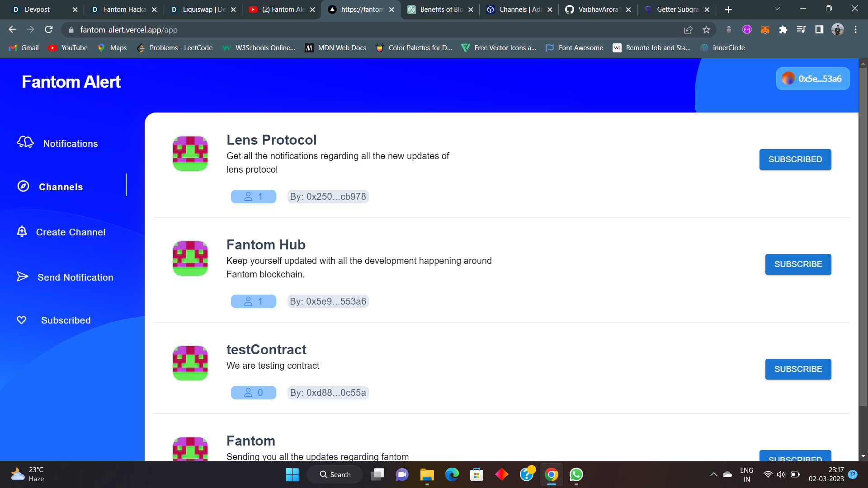Subscribe to the Fantom Hub channel
The height and width of the screenshot is (488, 868).
click(797, 264)
